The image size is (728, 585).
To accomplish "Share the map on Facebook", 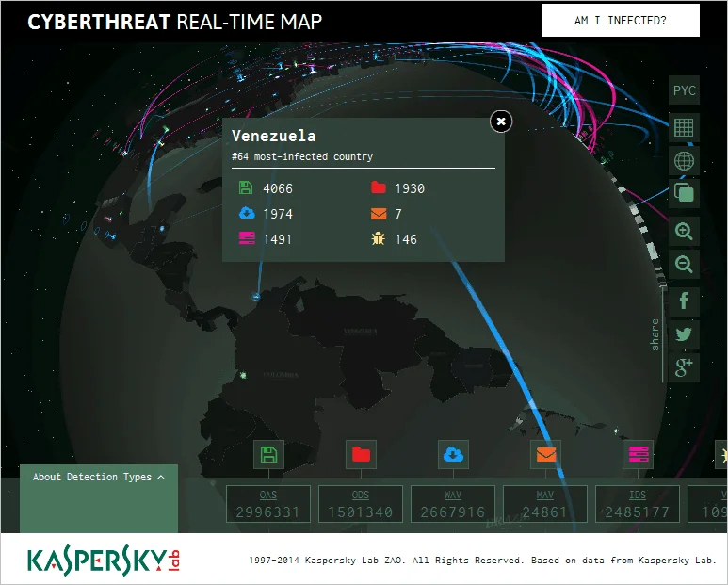I will point(684,301).
